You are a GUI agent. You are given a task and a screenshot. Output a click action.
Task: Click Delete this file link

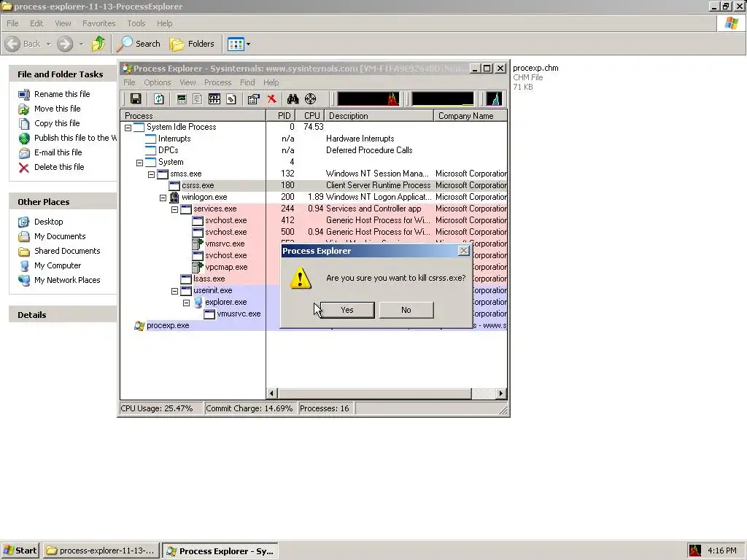[59, 167]
